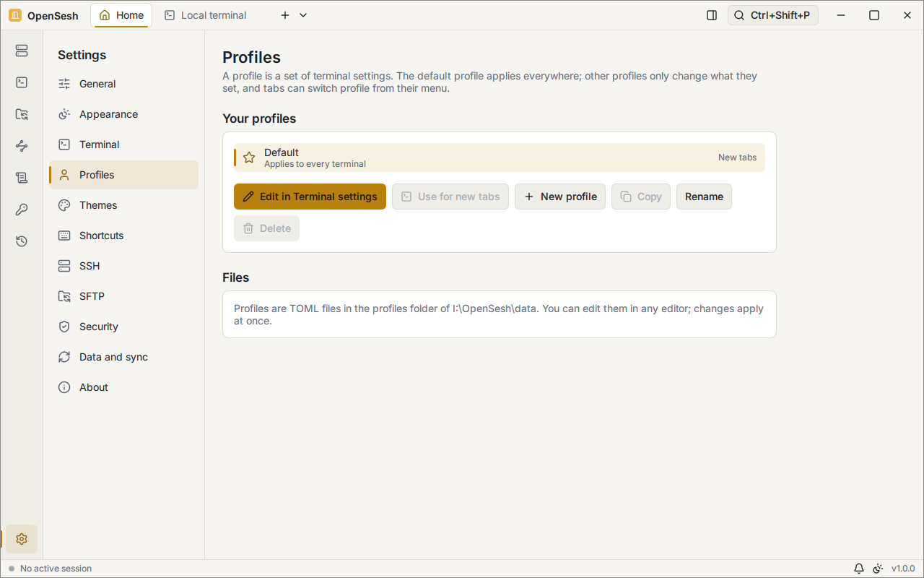Viewport: 924px width, 578px height.
Task: Go to the Terminal settings section
Action: (x=123, y=144)
